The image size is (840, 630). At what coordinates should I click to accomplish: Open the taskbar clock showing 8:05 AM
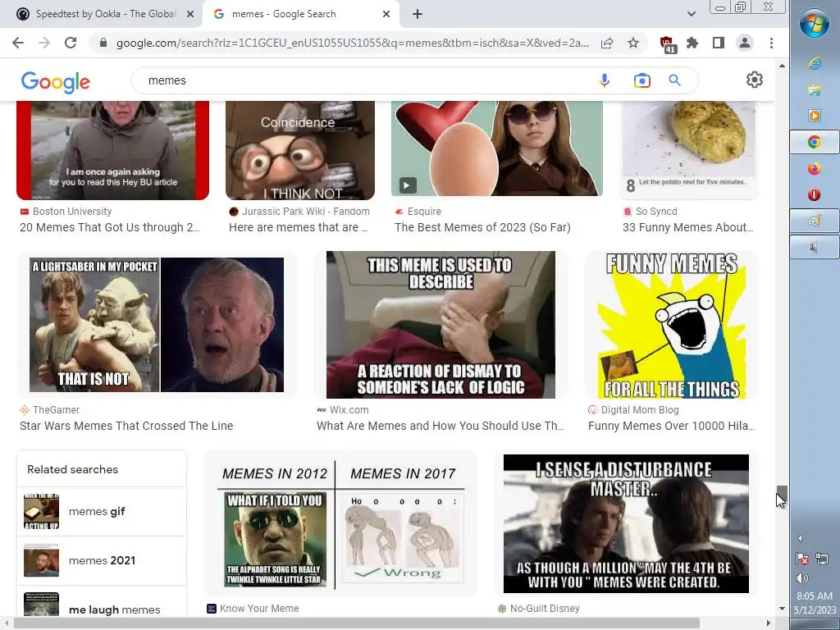click(x=815, y=603)
